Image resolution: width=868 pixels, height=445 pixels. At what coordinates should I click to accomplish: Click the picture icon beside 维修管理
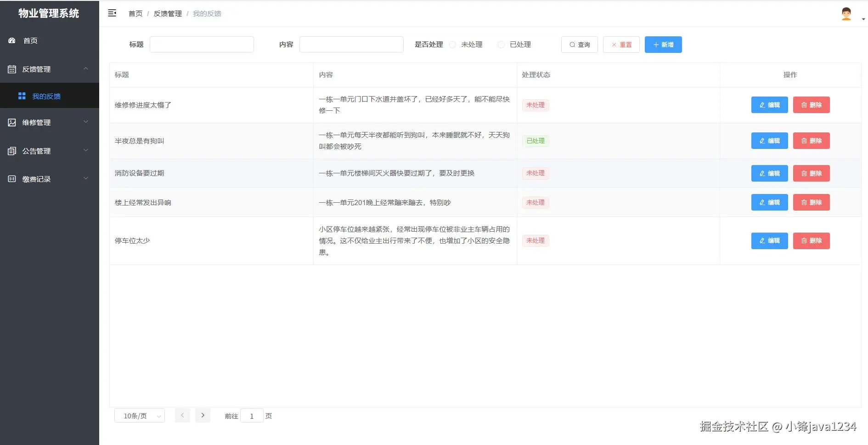click(x=12, y=122)
